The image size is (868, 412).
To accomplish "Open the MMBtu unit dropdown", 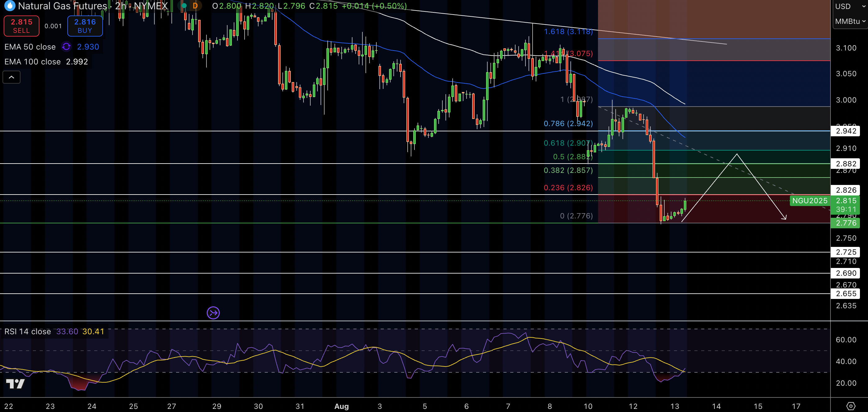I will pyautogui.click(x=850, y=21).
